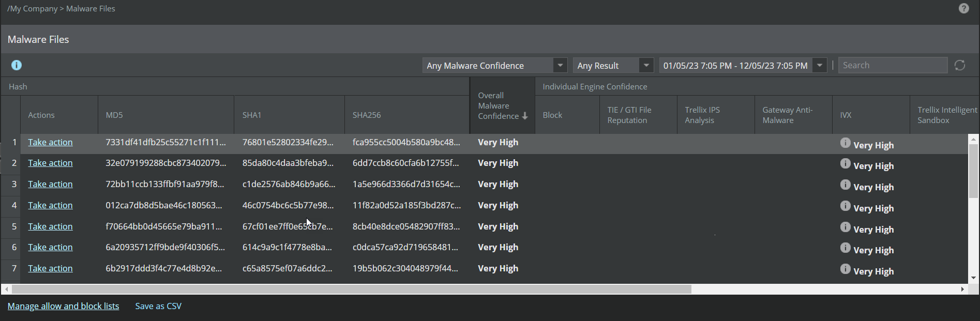
Task: Click the horizontal scrollbar left arrow
Action: (6, 289)
